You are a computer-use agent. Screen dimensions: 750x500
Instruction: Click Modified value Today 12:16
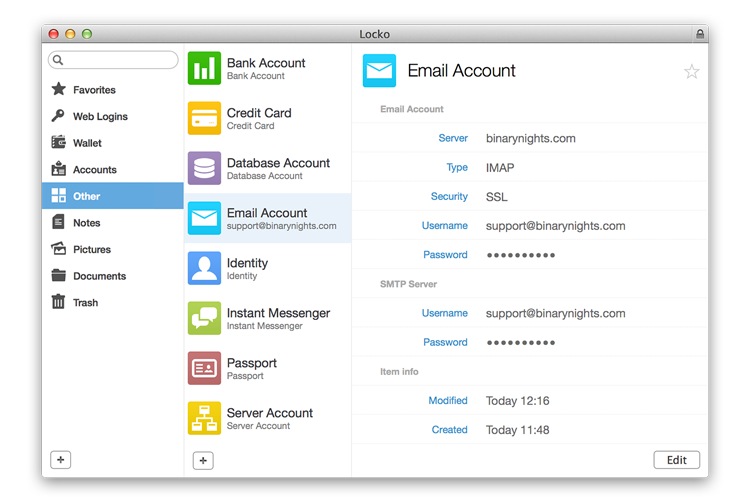click(518, 401)
